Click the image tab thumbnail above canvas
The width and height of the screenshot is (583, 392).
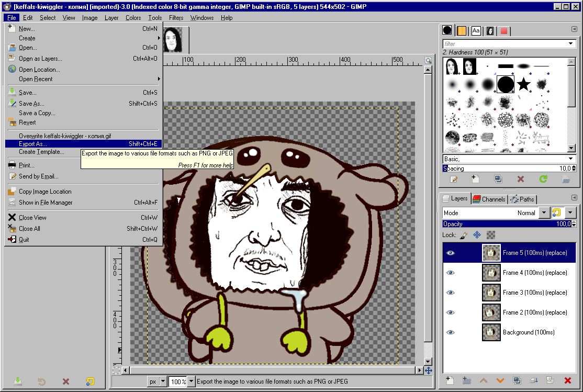click(173, 39)
